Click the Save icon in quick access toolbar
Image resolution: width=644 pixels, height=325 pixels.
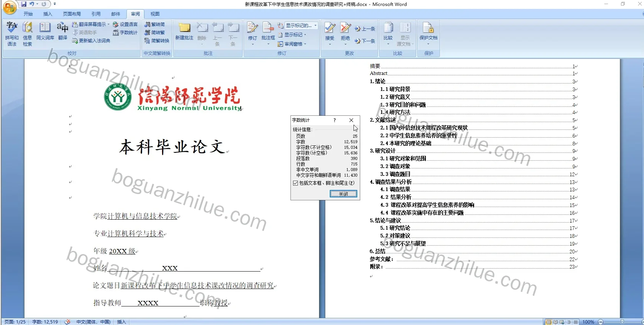click(x=24, y=4)
